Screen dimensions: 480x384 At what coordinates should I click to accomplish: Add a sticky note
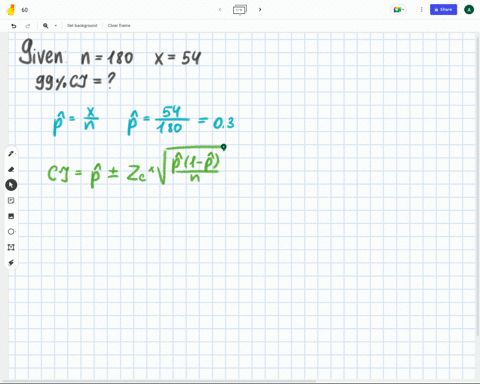[11, 200]
